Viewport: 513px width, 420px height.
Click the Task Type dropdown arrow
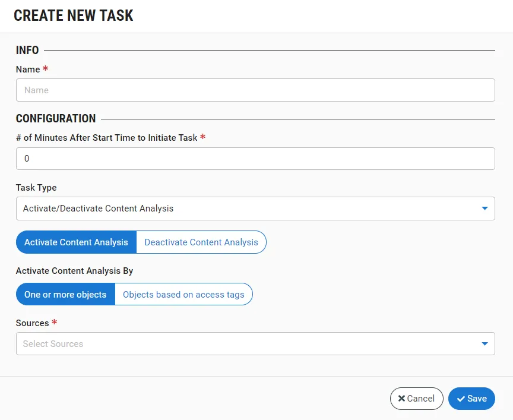pos(485,209)
